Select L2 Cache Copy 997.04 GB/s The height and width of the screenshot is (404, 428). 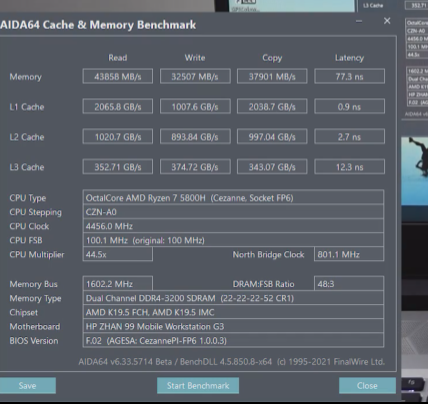click(x=272, y=137)
